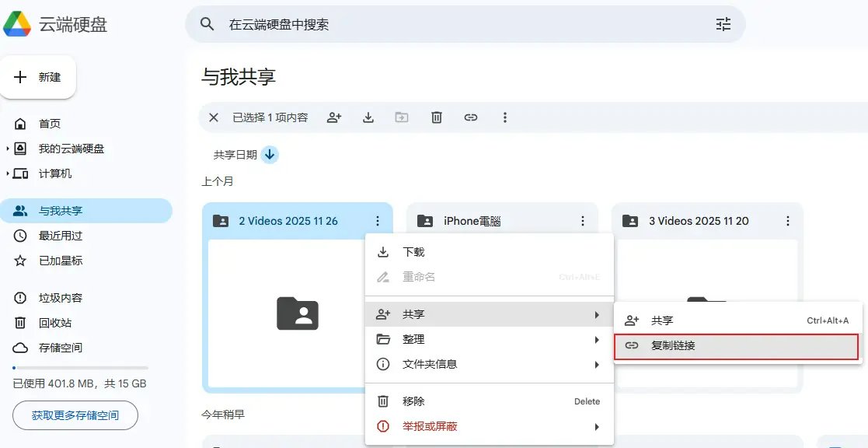Click the storage usage progress bar
Image resolution: width=868 pixels, height=448 pixels.
[80, 368]
